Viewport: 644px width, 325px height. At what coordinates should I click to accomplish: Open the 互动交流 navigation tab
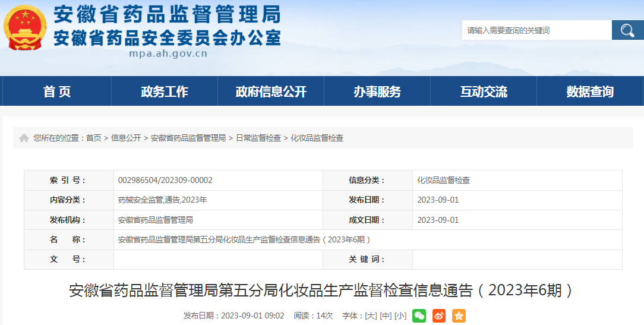pos(484,91)
